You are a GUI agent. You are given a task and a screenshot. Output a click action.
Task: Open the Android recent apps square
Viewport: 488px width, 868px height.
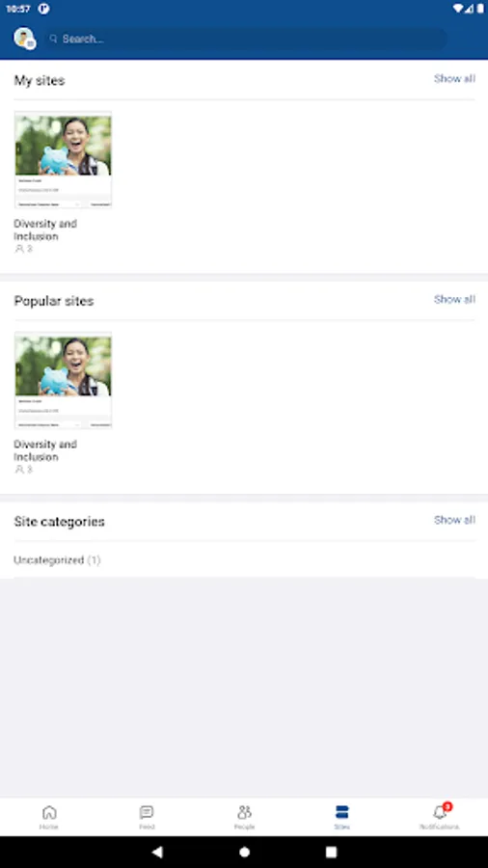coord(331,852)
